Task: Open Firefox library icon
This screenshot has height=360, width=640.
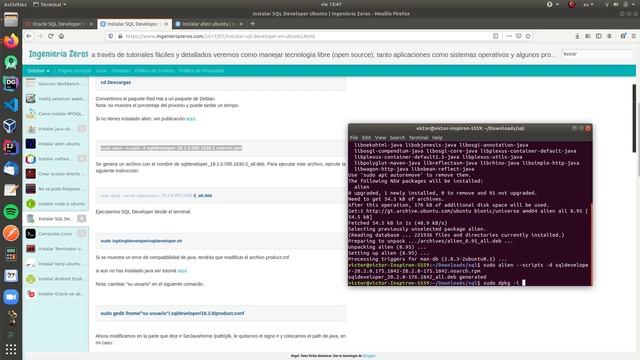Action: point(588,36)
